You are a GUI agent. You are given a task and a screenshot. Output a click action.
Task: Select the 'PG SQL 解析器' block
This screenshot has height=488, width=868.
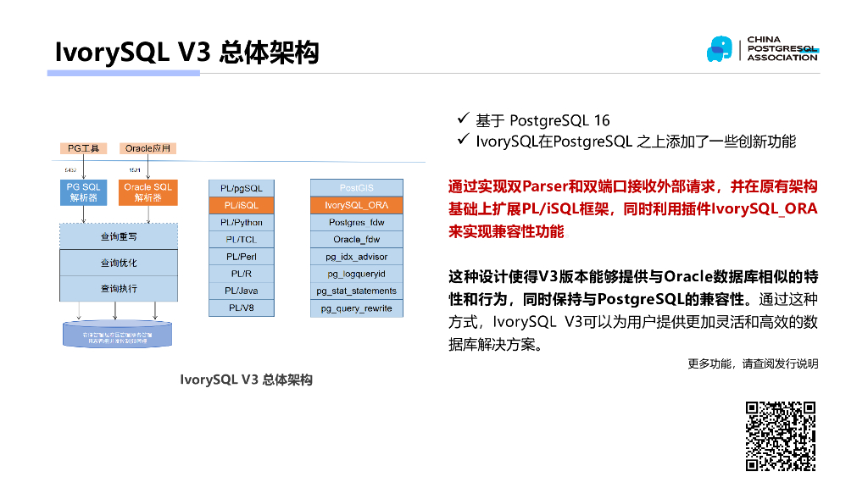pos(84,192)
